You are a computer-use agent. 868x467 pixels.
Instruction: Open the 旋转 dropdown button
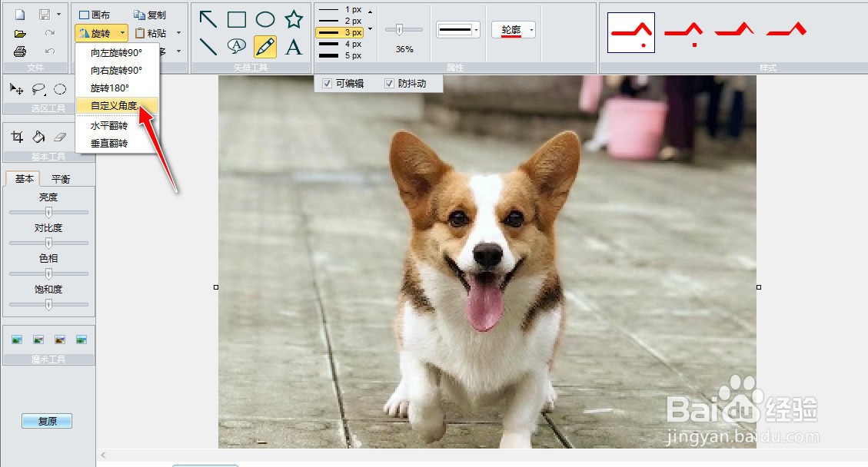pyautogui.click(x=101, y=33)
